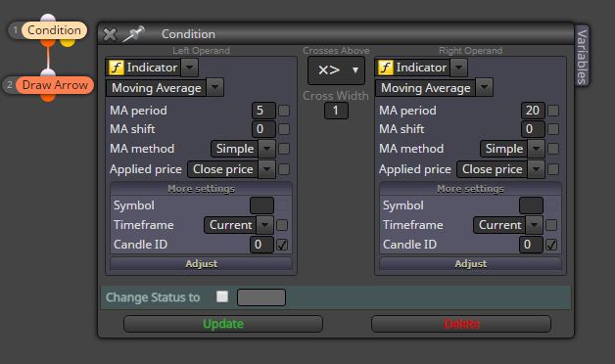Open the Crosses Above operator dropdown
Viewport: 615px width, 364px height.
pos(336,70)
